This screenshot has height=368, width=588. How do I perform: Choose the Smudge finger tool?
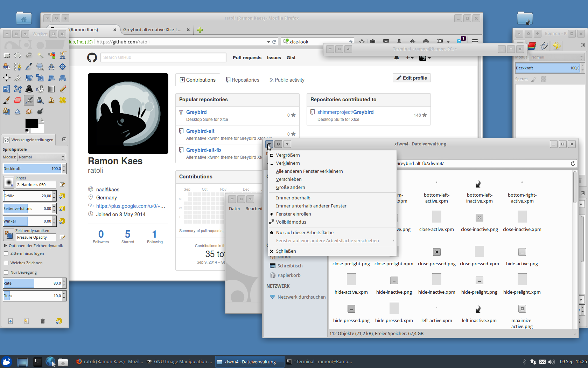point(29,111)
